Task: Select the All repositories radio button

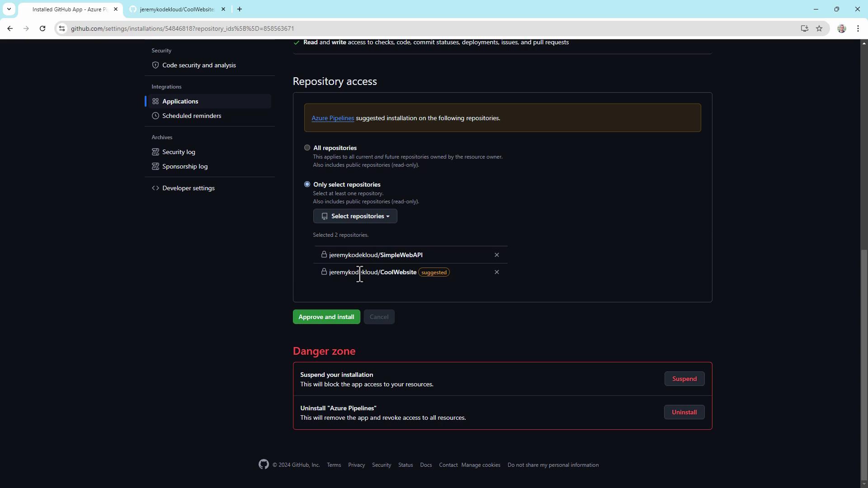Action: click(307, 148)
